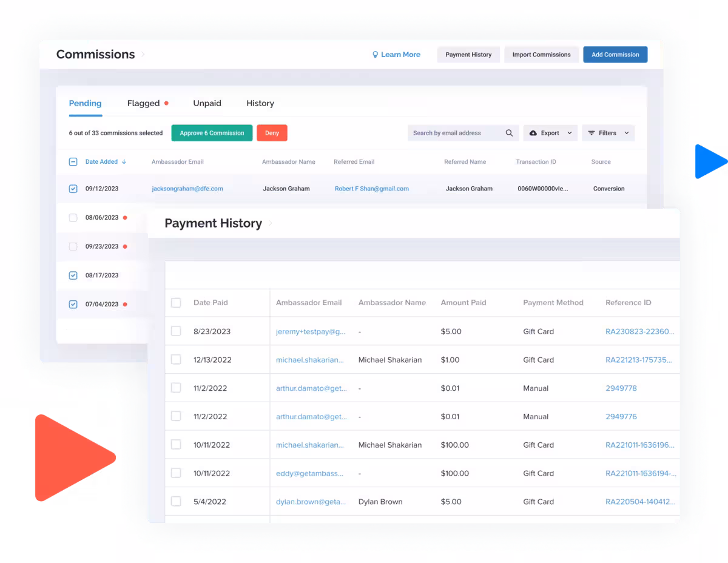728x563 pixels.
Task: Click the Date Added sort arrow
Action: click(124, 162)
